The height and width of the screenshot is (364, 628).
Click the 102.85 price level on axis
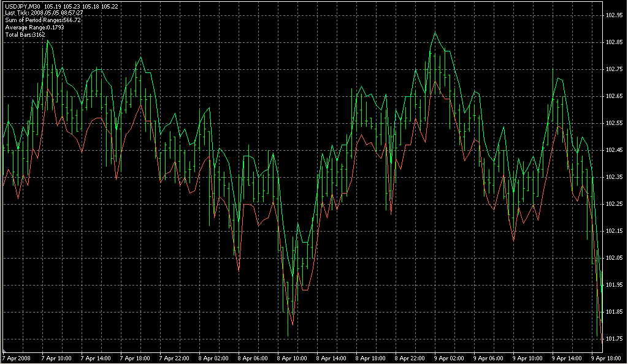tap(614, 42)
